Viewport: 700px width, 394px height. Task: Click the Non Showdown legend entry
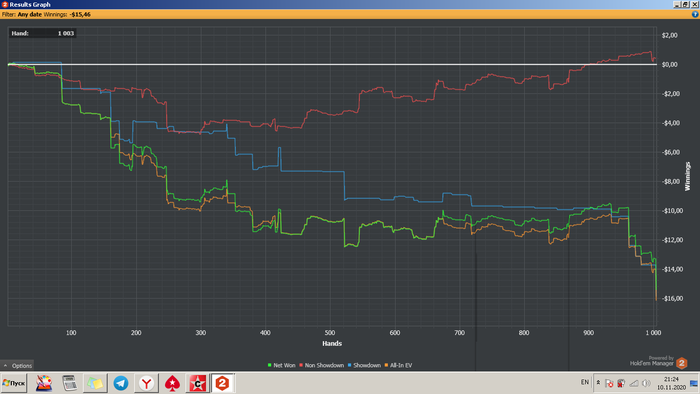coord(321,365)
